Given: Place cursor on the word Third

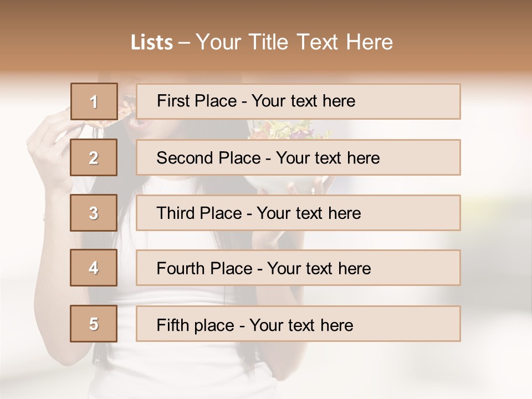Looking at the screenshot, I should (175, 213).
